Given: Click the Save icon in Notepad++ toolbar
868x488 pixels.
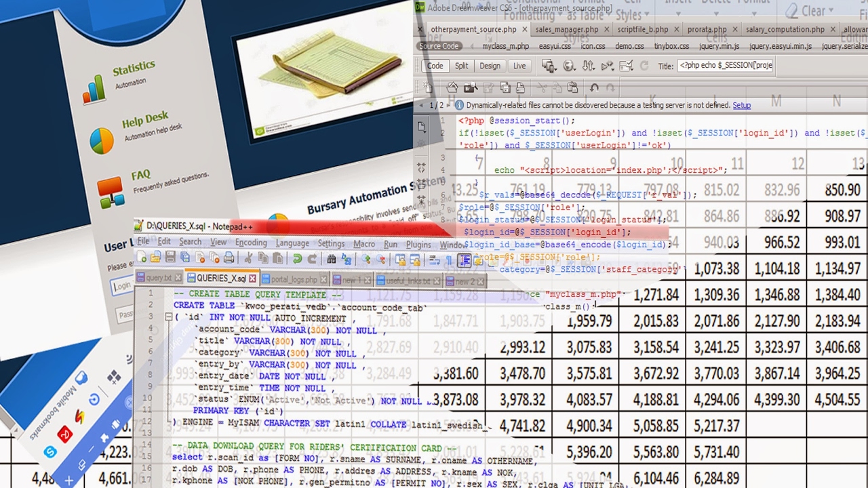Looking at the screenshot, I should coord(170,258).
